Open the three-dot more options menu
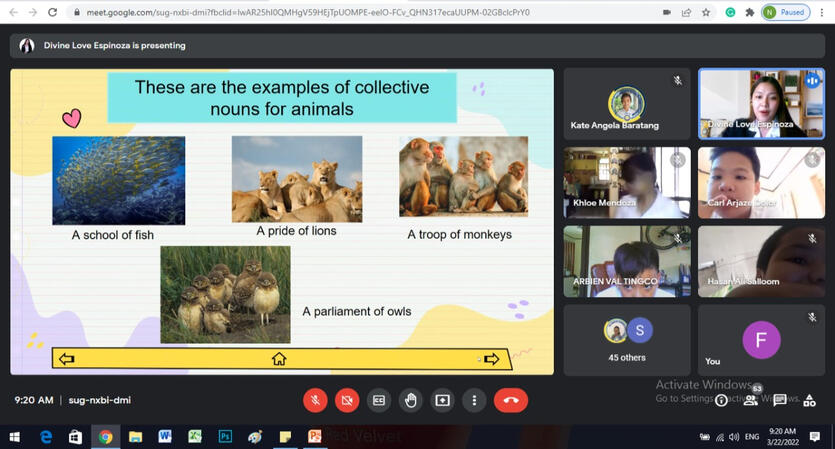 pyautogui.click(x=474, y=400)
